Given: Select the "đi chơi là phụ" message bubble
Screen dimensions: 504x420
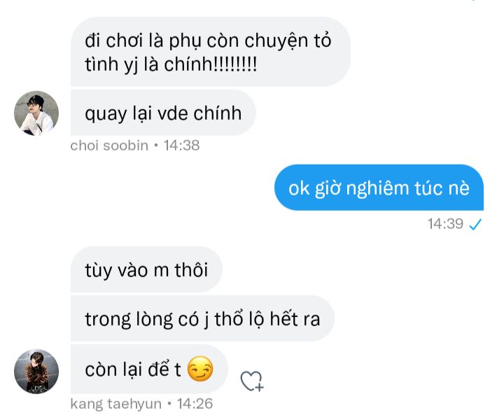Looking at the screenshot, I should click(211, 52).
